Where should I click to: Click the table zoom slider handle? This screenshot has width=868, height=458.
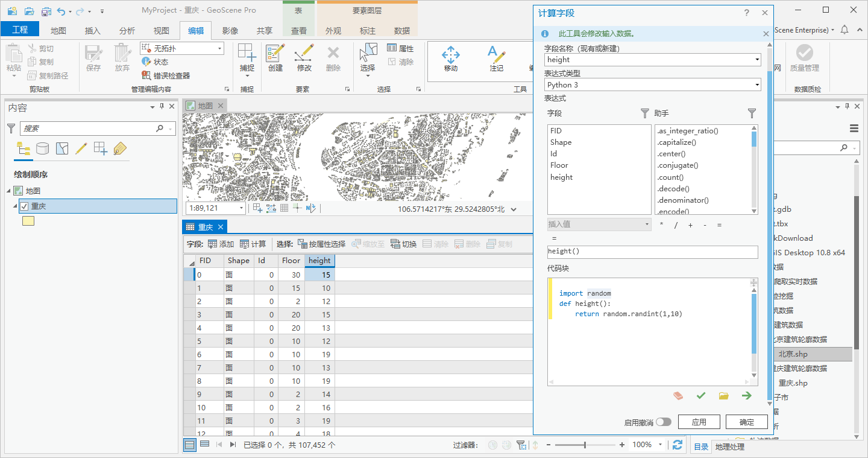(585, 445)
